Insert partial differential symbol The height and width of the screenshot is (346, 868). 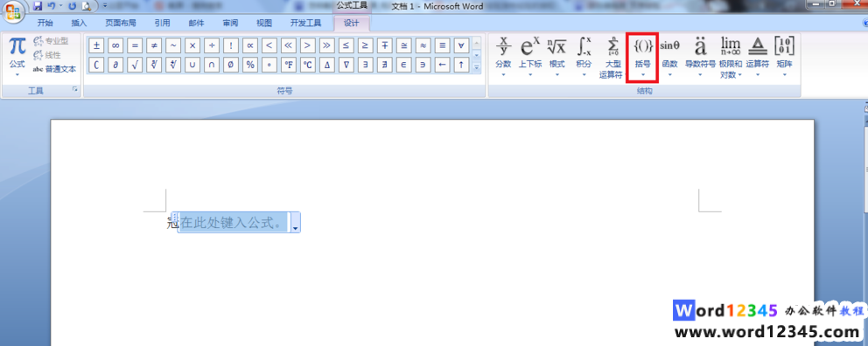pos(115,65)
